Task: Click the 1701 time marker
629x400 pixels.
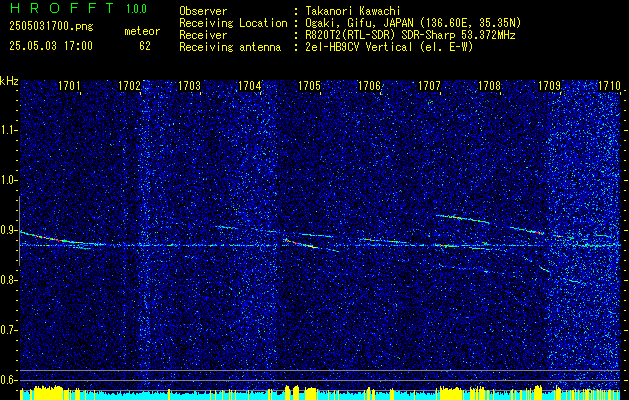Action: 69,86
